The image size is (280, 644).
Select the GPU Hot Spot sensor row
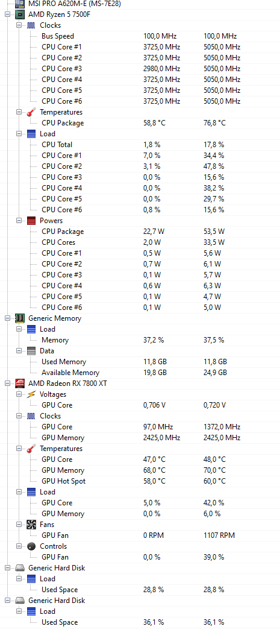click(140, 481)
